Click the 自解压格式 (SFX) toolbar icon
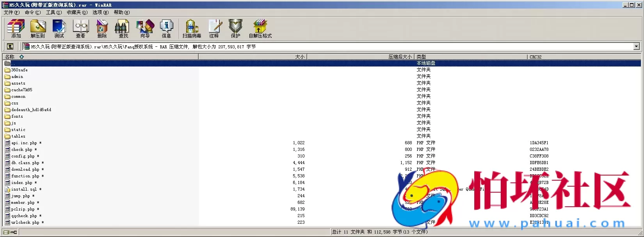 coord(260,29)
